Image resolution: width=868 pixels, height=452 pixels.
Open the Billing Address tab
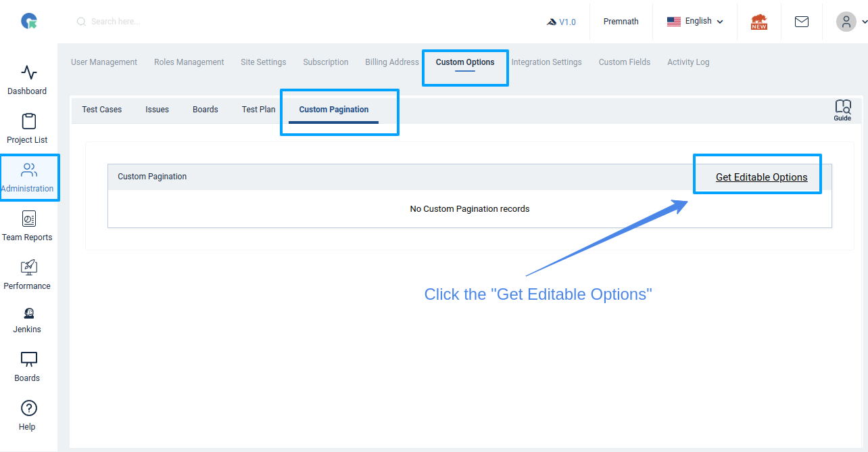[x=392, y=62]
